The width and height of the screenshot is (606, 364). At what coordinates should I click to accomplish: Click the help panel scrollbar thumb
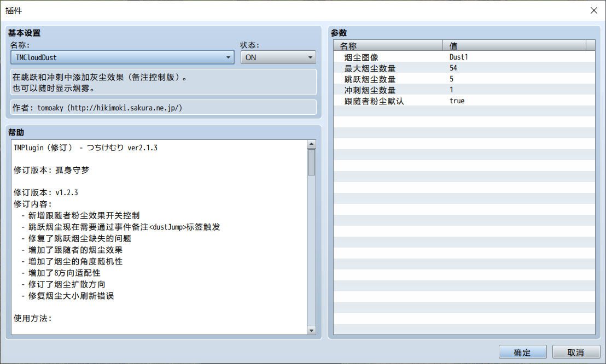312,162
